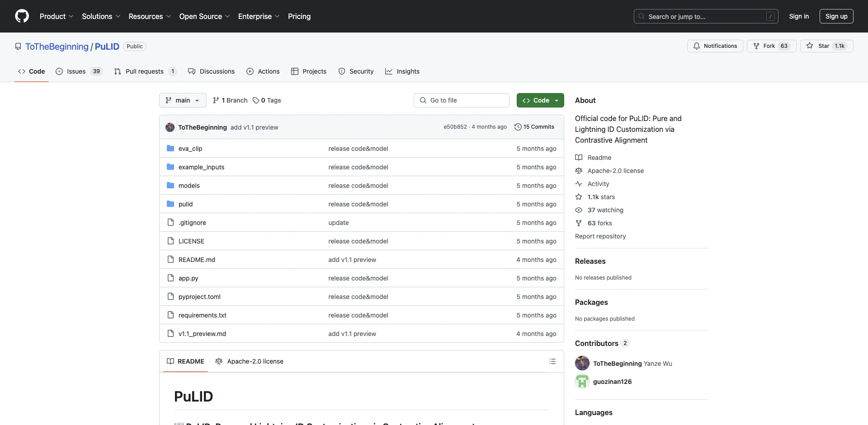The height and width of the screenshot is (425, 868).
Task: Click the pyproject.toml file icon
Action: (170, 296)
